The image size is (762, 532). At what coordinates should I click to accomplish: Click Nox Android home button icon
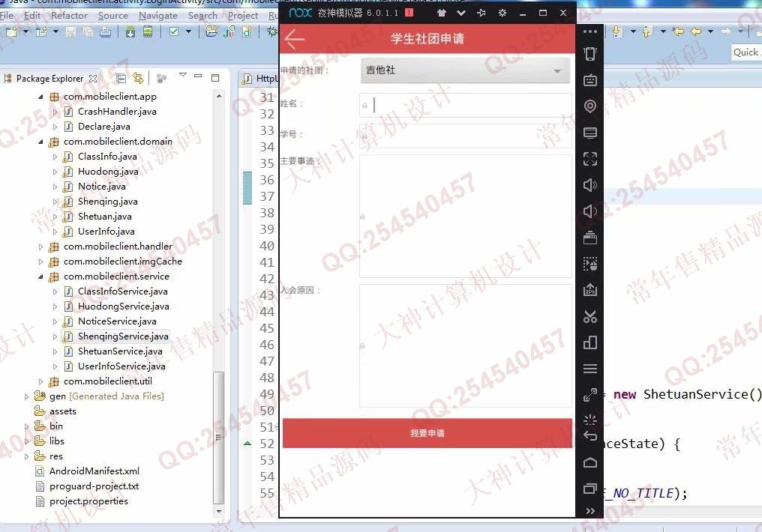tap(590, 462)
